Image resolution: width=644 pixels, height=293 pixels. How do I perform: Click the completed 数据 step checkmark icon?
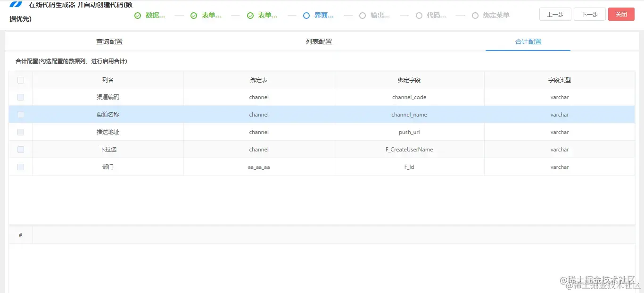tap(137, 15)
